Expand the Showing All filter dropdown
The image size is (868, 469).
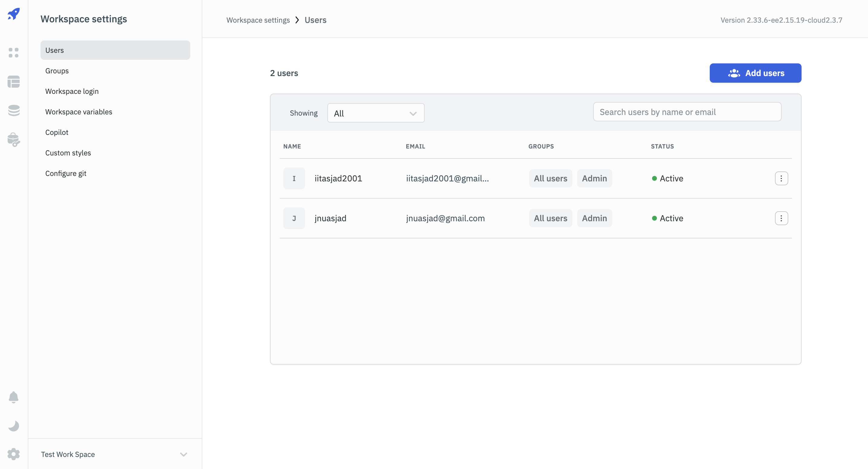click(x=375, y=113)
